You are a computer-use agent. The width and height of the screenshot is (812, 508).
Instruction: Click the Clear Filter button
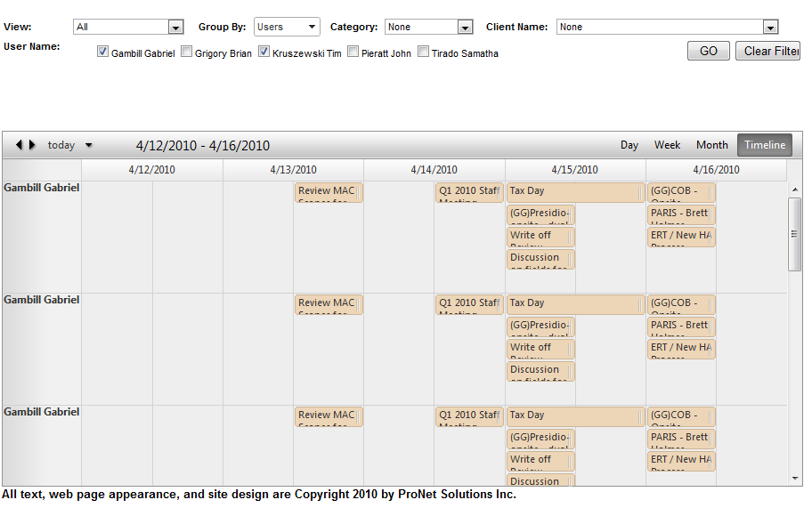click(x=767, y=51)
